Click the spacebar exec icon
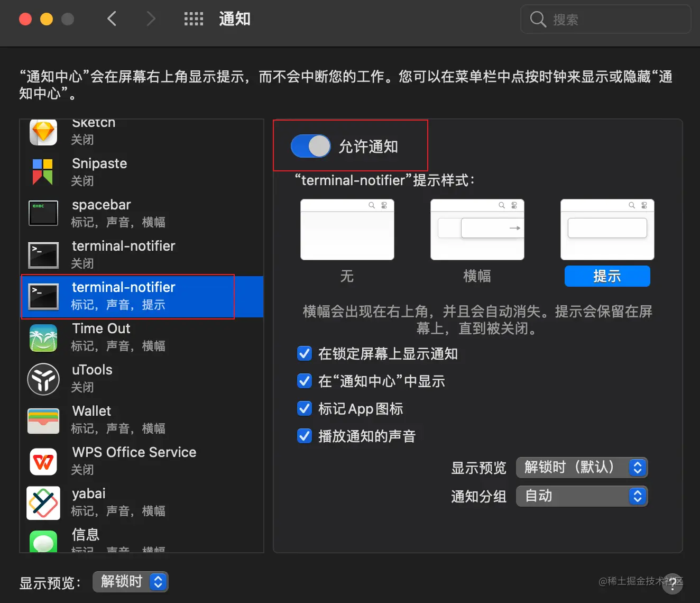This screenshot has width=700, height=603. coord(43,213)
